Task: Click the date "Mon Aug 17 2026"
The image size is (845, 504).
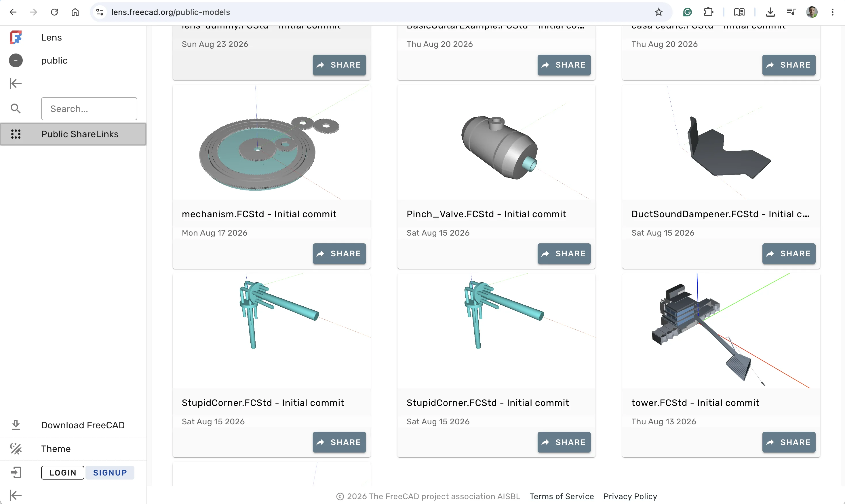Action: [x=214, y=233]
